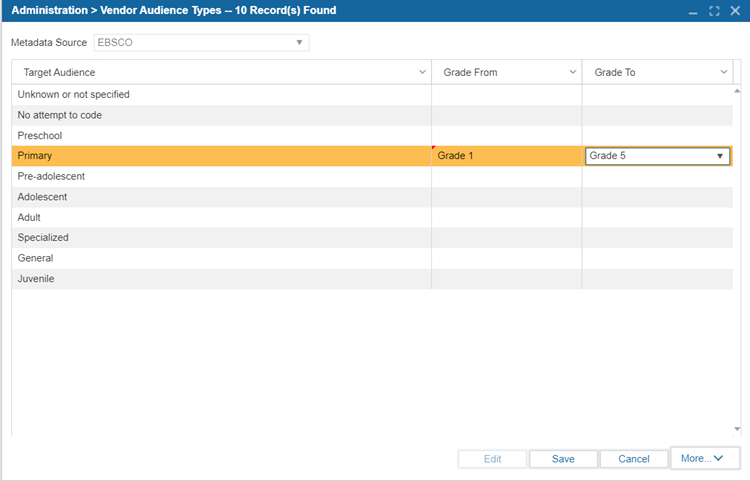Click the Grade From column header
The image size is (750, 481).
[507, 72]
